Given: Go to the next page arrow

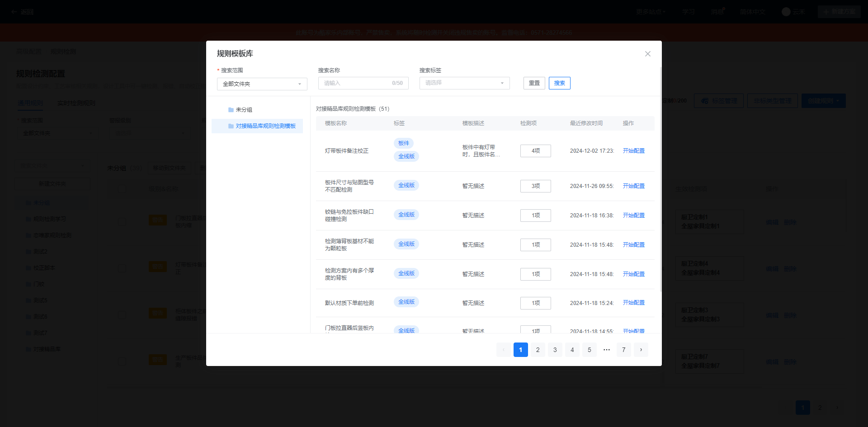Looking at the screenshot, I should 641,350.
